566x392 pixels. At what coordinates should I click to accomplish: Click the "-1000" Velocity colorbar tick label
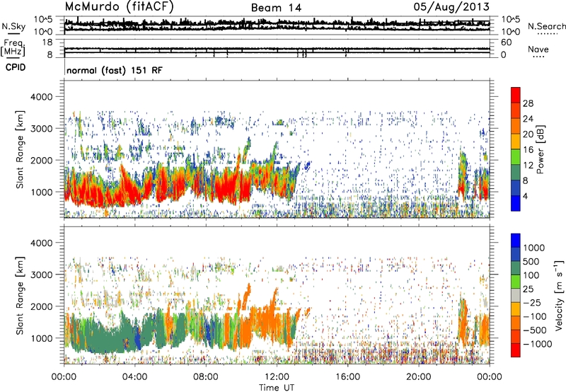(x=538, y=344)
